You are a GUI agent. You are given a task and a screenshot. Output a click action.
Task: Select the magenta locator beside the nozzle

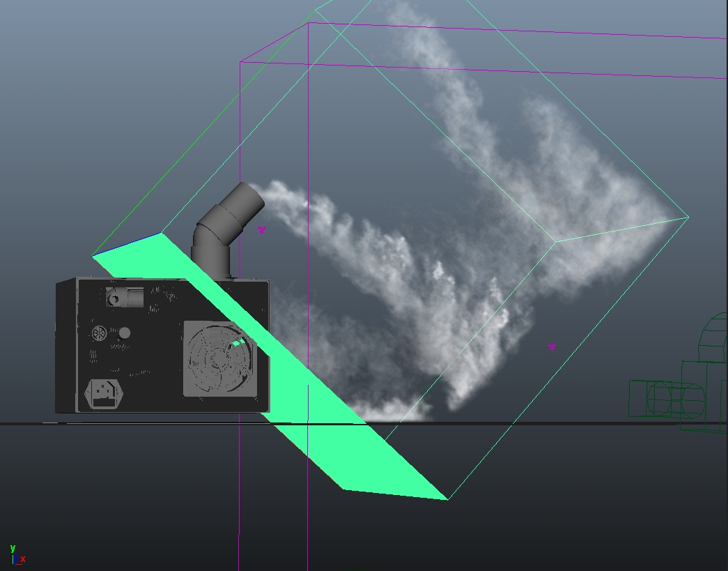coord(261,229)
